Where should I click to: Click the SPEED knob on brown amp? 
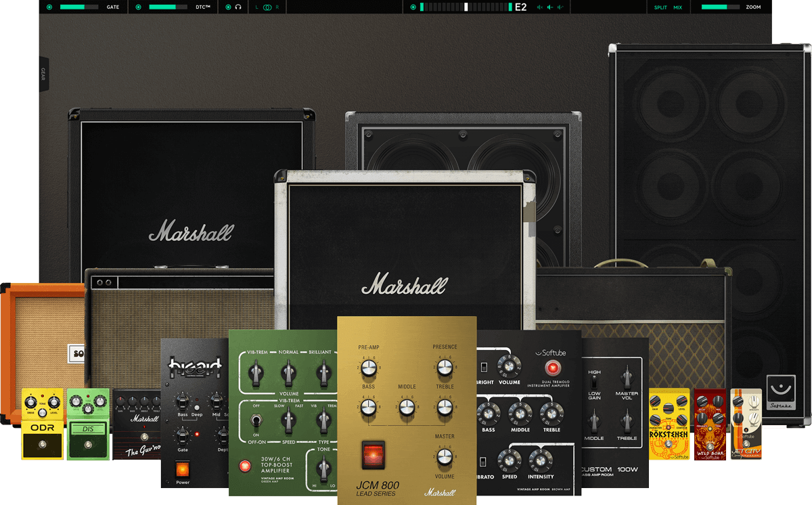508,460
